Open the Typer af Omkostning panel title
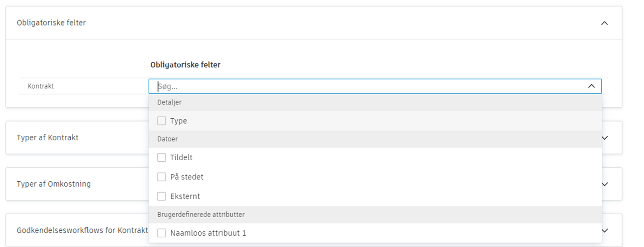This screenshot has width=644, height=247. tap(54, 184)
